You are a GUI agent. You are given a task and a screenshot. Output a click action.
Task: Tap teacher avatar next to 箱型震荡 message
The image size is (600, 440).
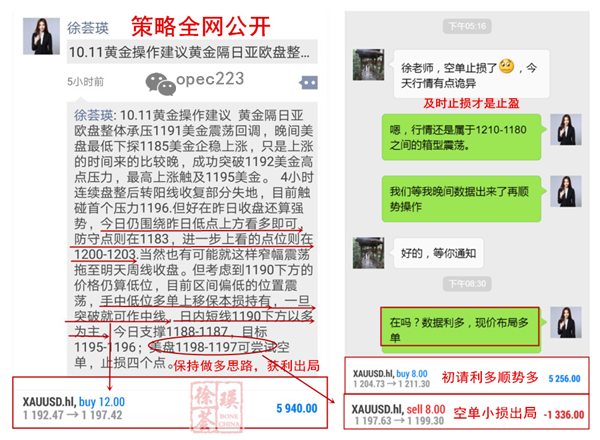(x=566, y=130)
